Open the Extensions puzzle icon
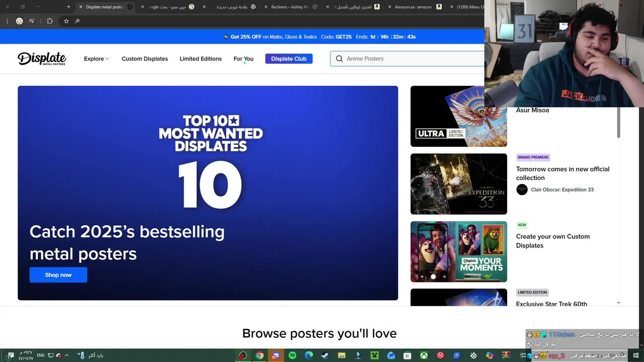 point(50,21)
